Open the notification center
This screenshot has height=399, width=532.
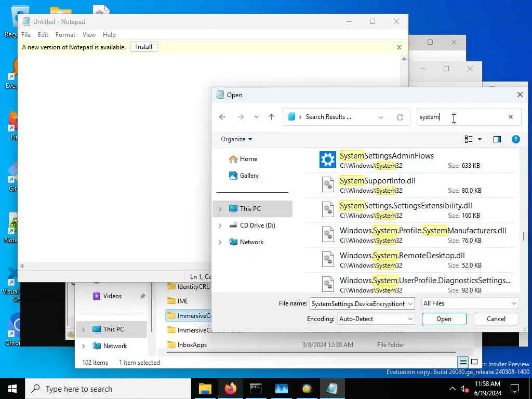point(515,389)
